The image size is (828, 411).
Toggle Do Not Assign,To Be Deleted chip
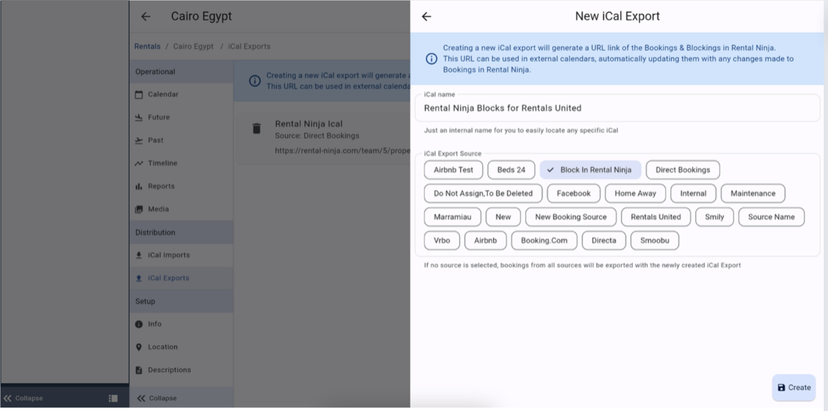483,193
